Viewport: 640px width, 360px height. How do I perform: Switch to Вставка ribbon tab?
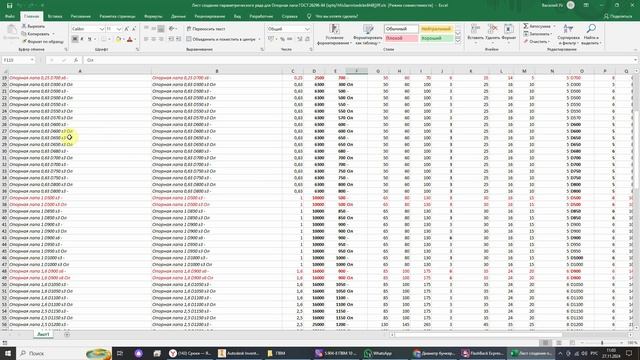click(x=55, y=16)
